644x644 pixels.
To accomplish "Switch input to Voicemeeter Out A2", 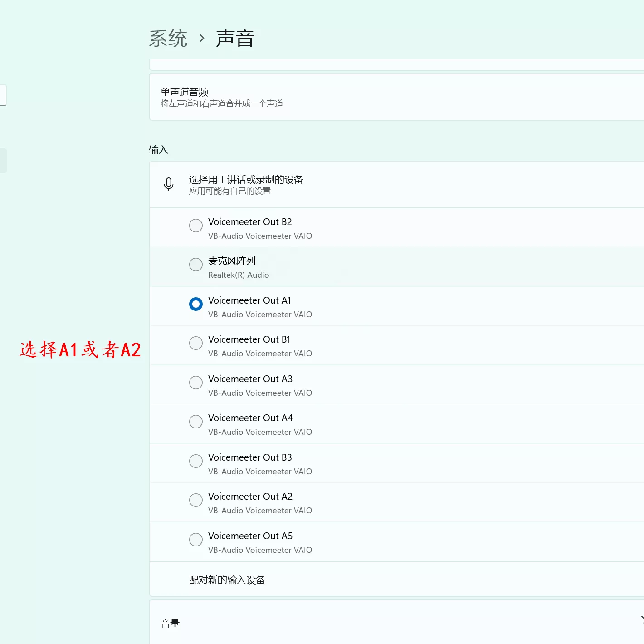I will (196, 500).
